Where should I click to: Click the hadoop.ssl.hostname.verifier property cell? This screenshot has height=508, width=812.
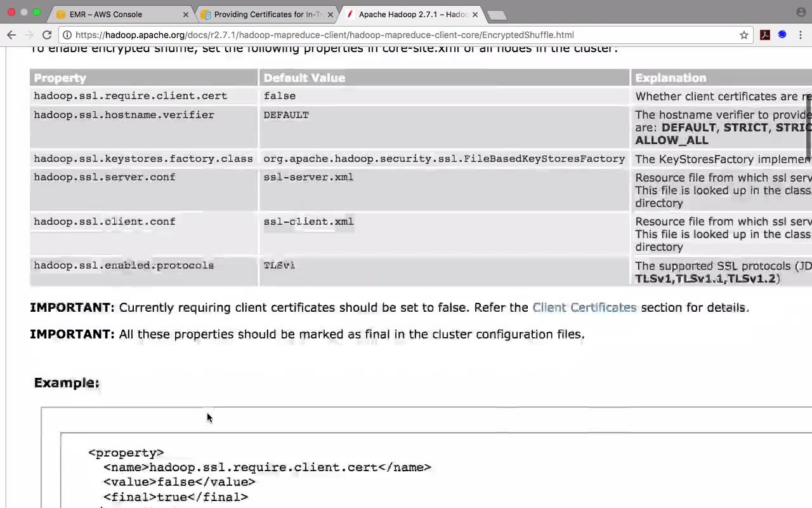point(144,127)
